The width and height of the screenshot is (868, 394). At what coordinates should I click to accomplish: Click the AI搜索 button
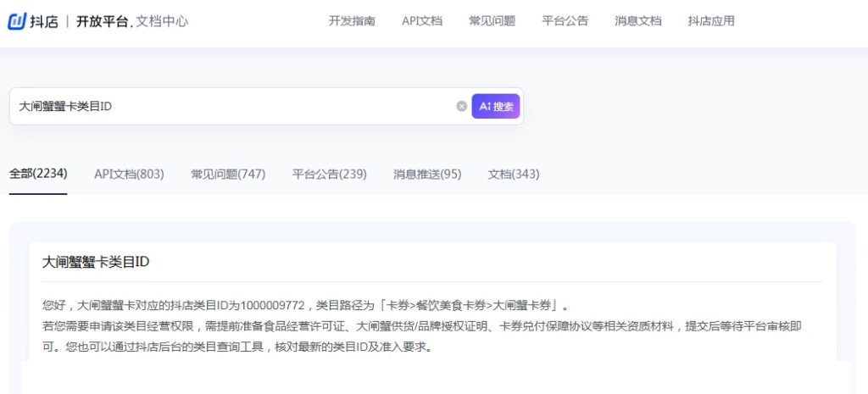495,106
